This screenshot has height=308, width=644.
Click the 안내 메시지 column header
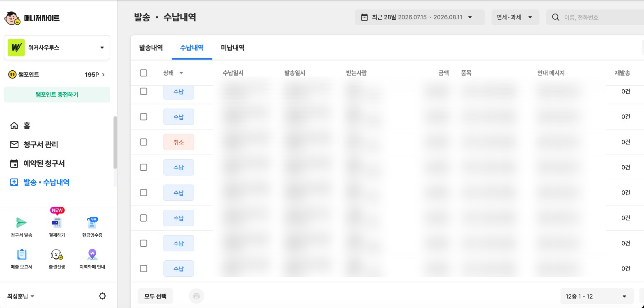551,73
